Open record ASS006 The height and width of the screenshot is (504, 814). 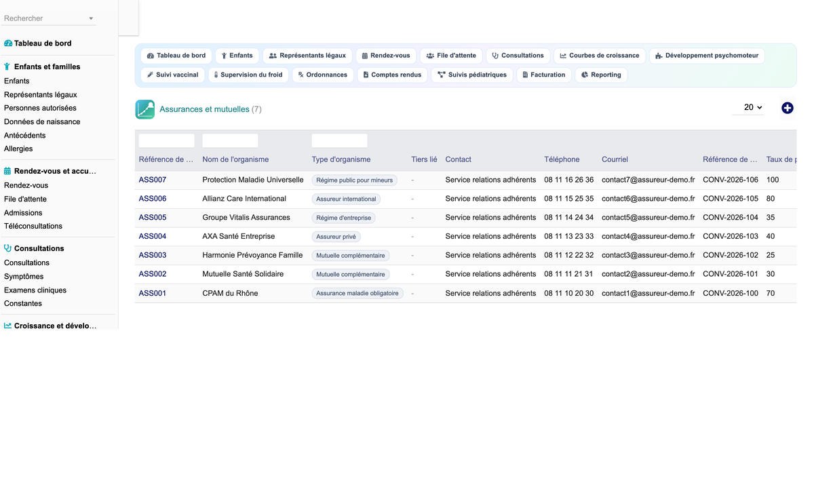pos(153,199)
